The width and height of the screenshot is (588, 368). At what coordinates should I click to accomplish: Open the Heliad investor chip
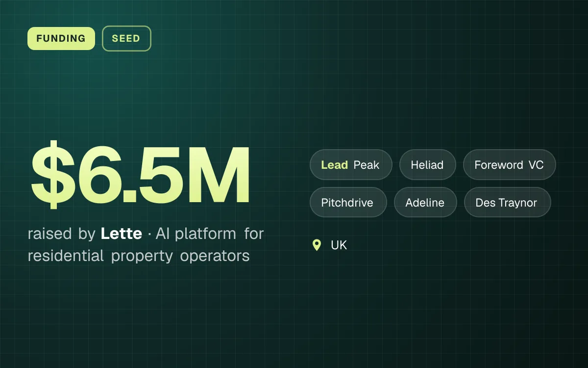coord(427,165)
